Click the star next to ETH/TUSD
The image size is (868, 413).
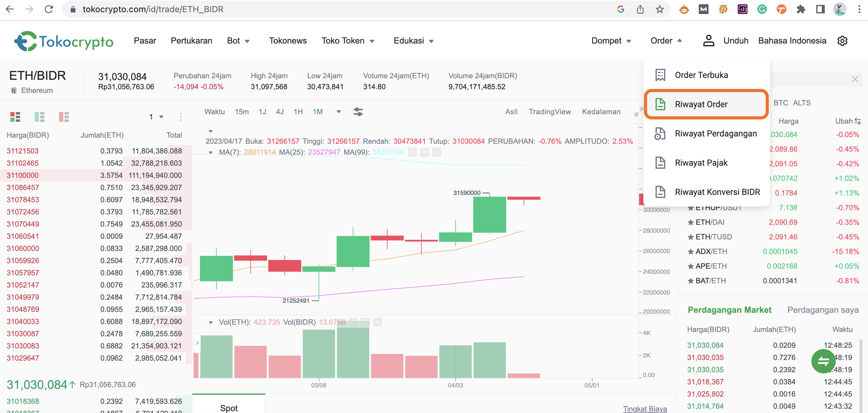click(x=691, y=237)
